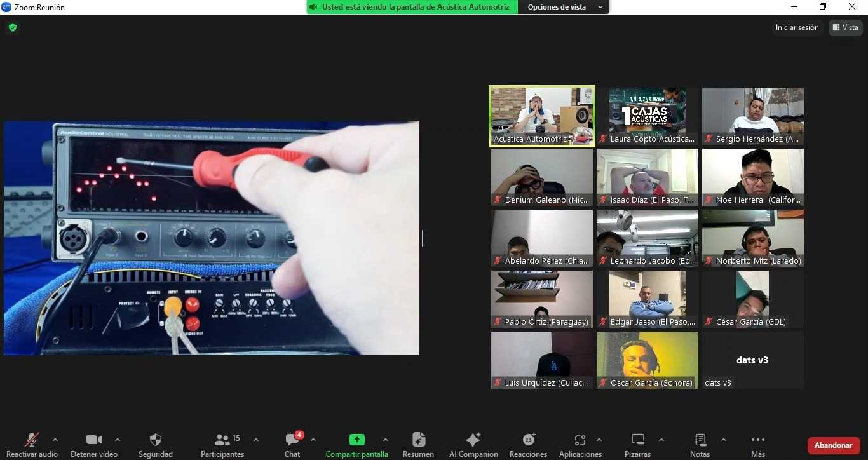
Task: Click the red Abandonar button
Action: 833,445
